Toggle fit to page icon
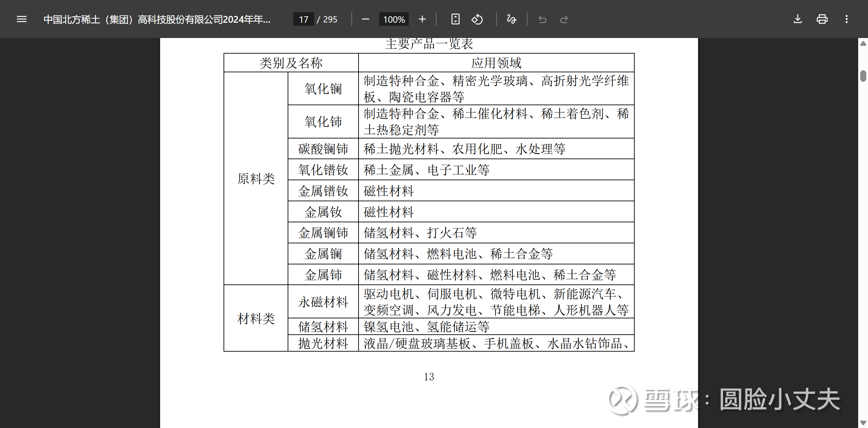Screen dimensions: 868x428 (455, 19)
